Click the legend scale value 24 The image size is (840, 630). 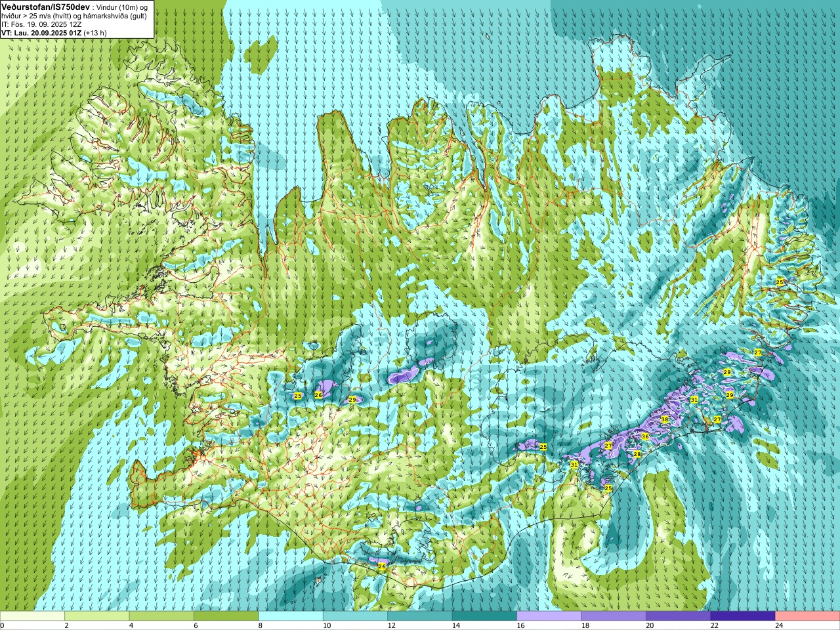point(778,625)
